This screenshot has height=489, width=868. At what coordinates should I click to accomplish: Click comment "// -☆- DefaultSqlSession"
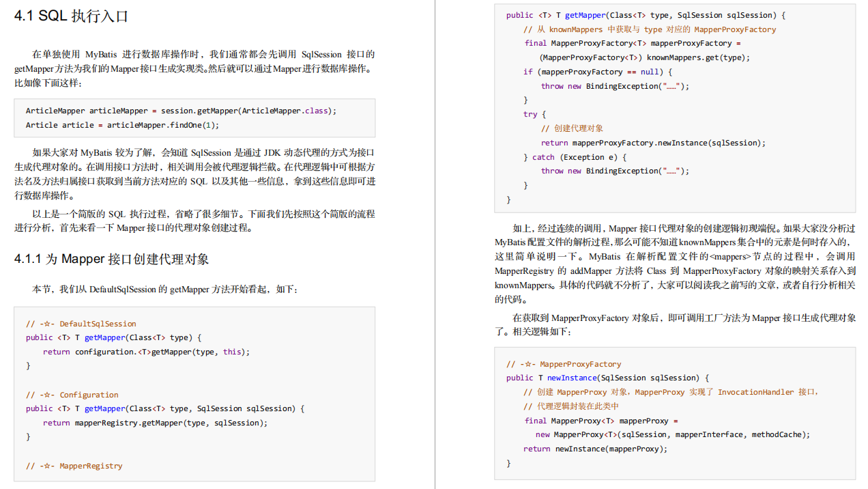81,324
